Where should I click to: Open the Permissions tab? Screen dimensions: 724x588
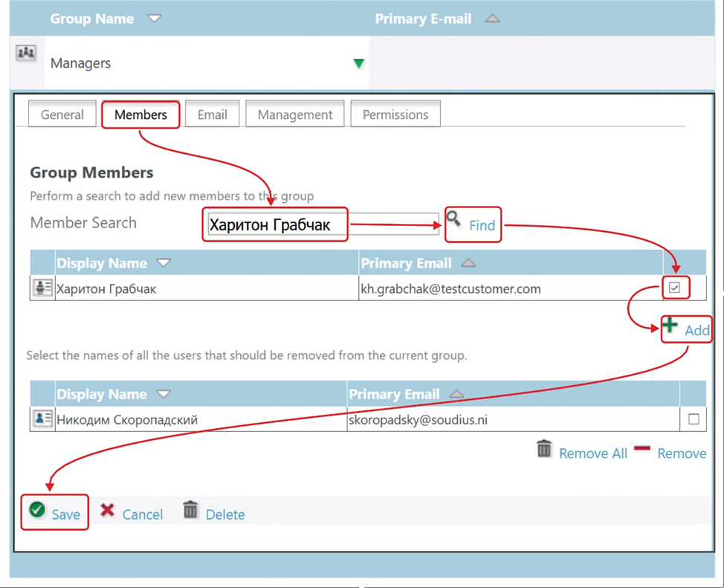pos(395,114)
